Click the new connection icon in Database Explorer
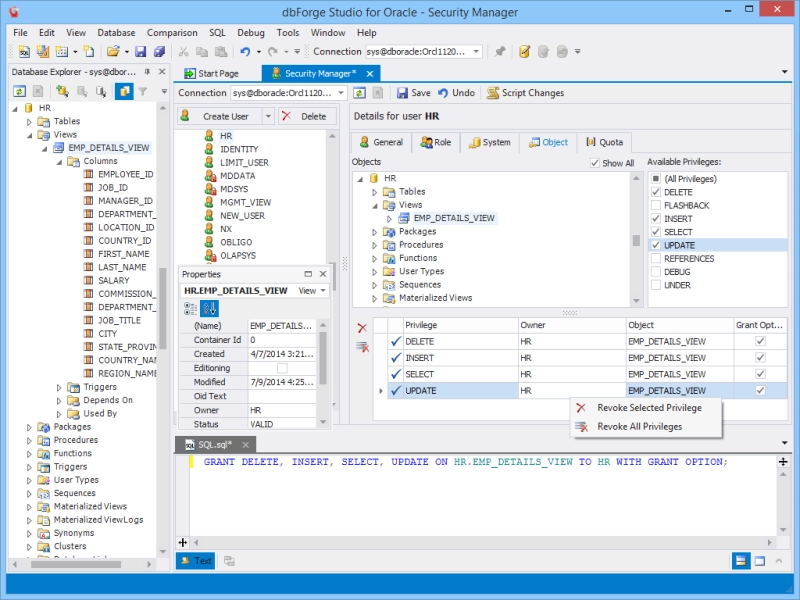This screenshot has height=600, width=800. (x=62, y=91)
